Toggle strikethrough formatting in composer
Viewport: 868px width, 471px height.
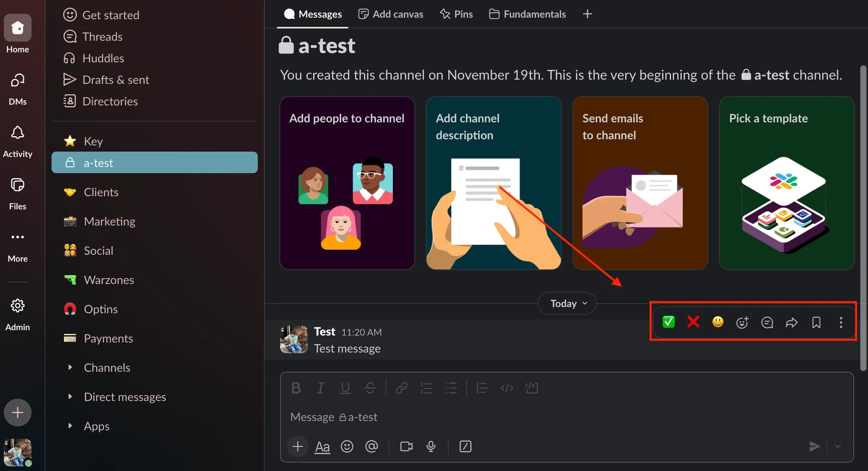click(x=370, y=387)
